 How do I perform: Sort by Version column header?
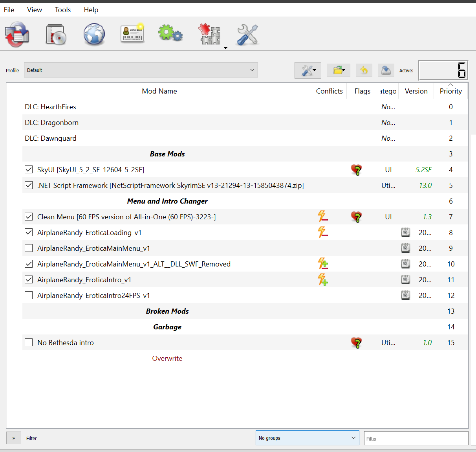416,91
